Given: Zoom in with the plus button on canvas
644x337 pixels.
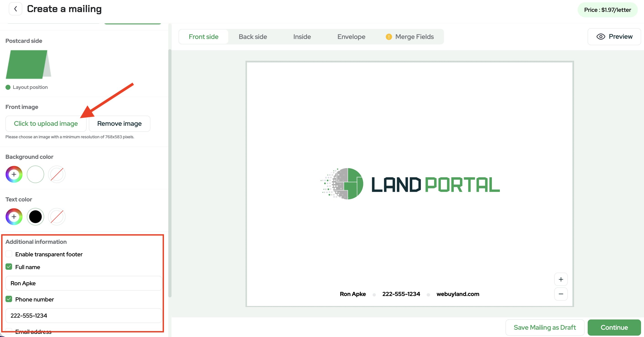Looking at the screenshot, I should pyautogui.click(x=561, y=279).
